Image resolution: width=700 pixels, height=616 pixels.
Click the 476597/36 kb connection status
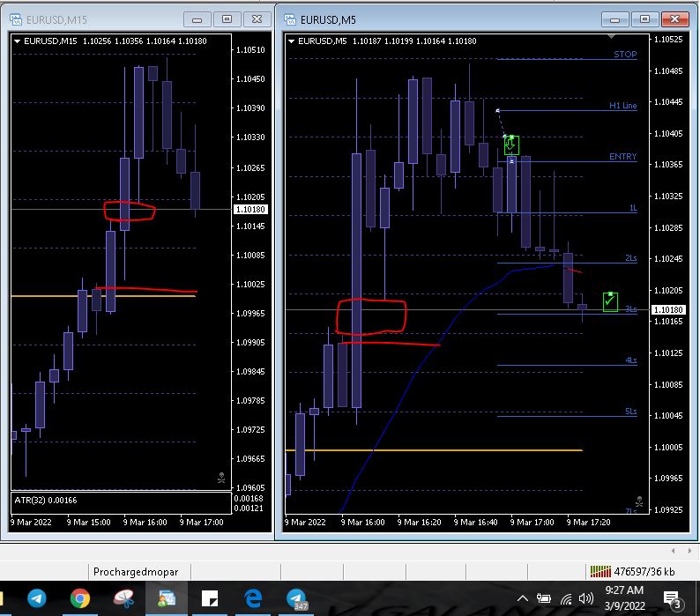tap(632, 571)
